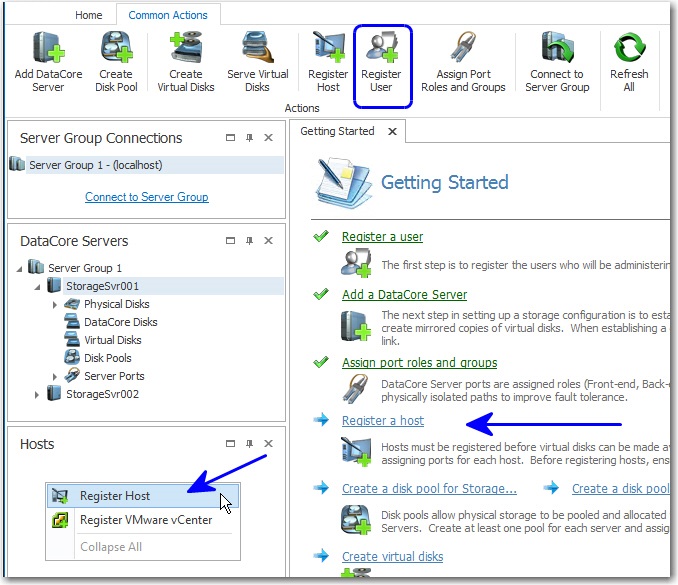
Task: Click the DataCore Disks icon in tree
Action: click(x=72, y=322)
